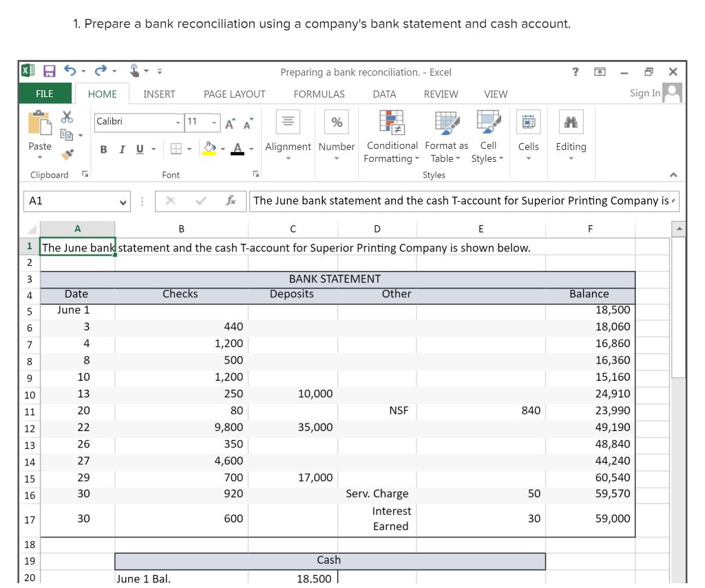The image size is (705, 588).
Task: Open the FILE menu
Action: pyautogui.click(x=45, y=94)
